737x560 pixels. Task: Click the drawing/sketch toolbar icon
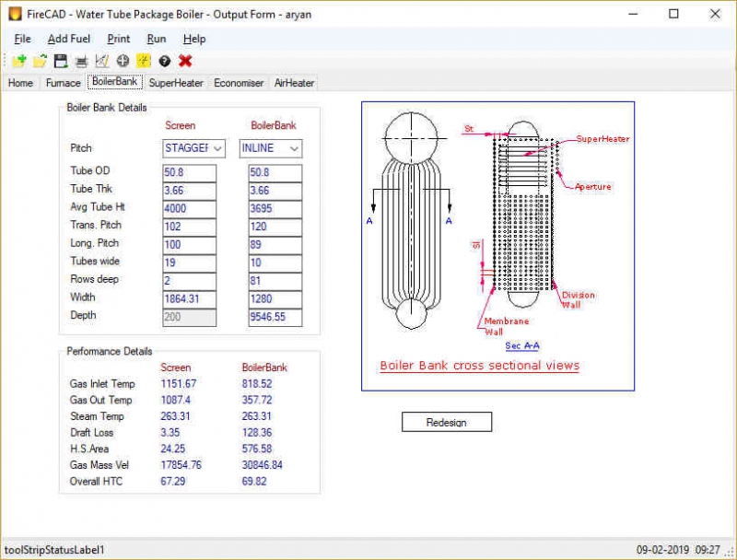101,61
